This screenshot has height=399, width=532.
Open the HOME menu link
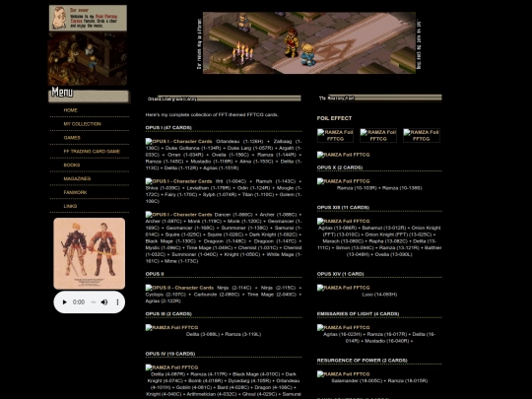(70, 110)
